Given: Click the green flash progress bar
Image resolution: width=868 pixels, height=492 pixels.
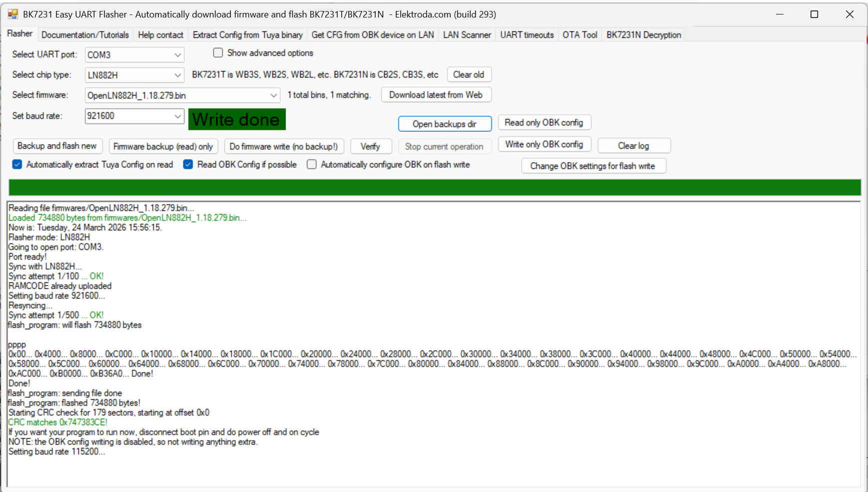Looking at the screenshot, I should (435, 187).
